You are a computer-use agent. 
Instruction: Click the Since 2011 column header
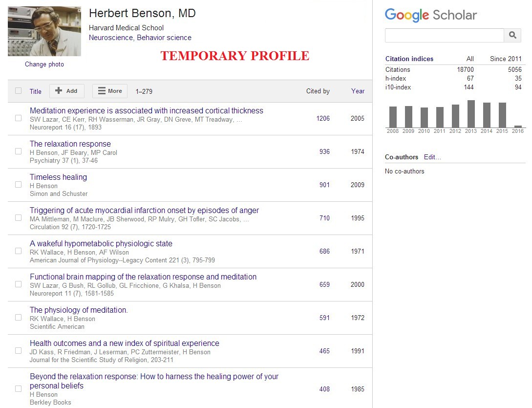coord(506,59)
